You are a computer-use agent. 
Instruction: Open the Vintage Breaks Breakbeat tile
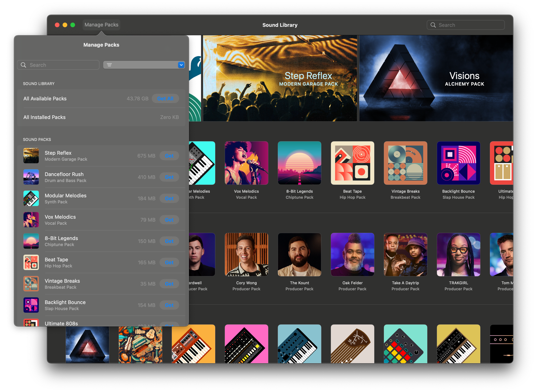pyautogui.click(x=405, y=163)
